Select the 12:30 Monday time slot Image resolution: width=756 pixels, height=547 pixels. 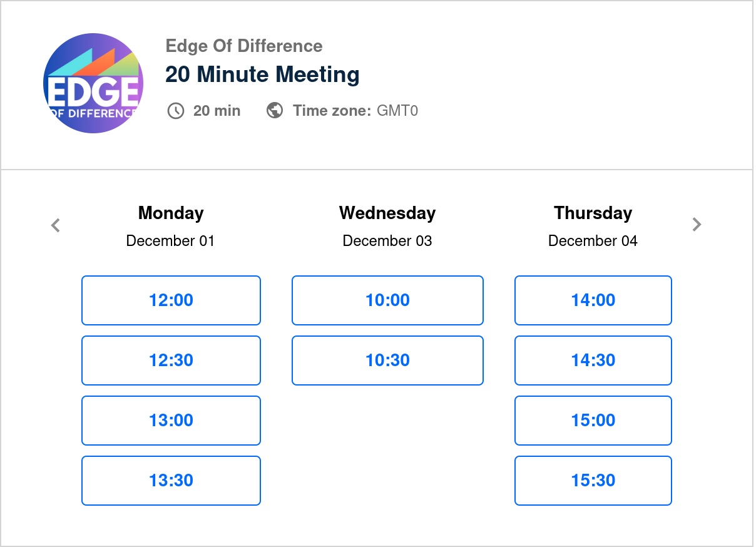171,360
